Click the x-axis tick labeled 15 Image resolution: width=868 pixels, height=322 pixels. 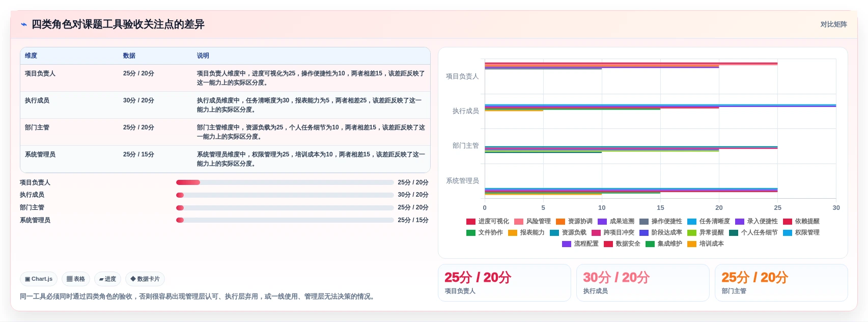click(x=660, y=208)
